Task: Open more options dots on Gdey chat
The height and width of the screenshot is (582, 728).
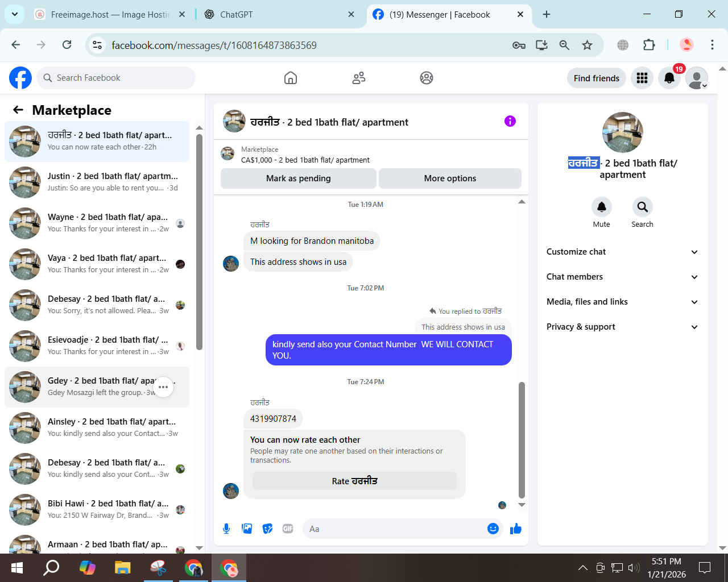Action: pyautogui.click(x=163, y=387)
